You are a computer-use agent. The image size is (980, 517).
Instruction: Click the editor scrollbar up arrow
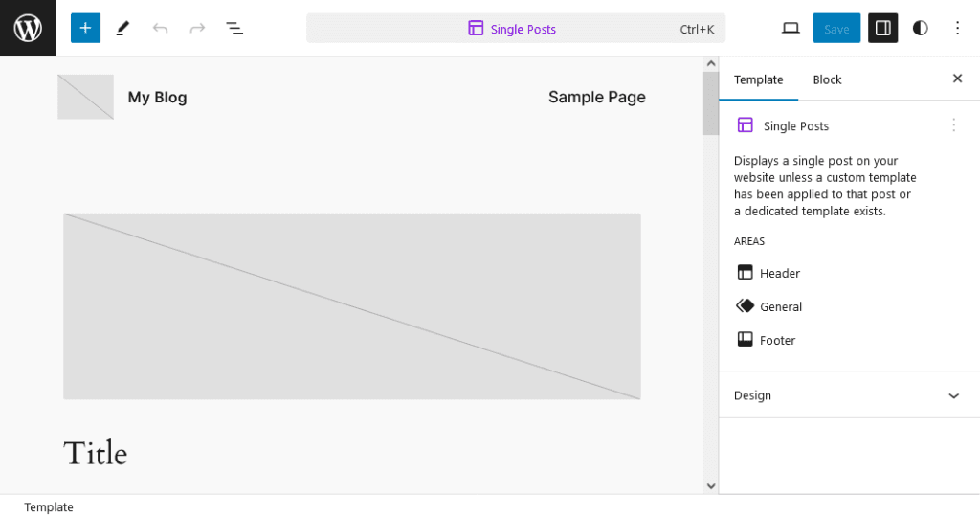711,64
